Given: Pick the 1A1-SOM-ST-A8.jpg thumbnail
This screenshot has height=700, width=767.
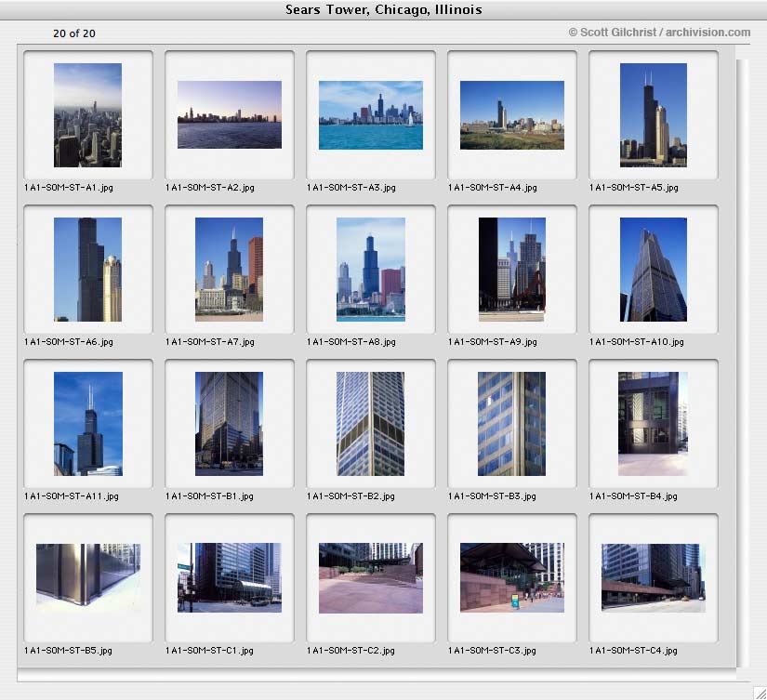Looking at the screenshot, I should click(371, 270).
